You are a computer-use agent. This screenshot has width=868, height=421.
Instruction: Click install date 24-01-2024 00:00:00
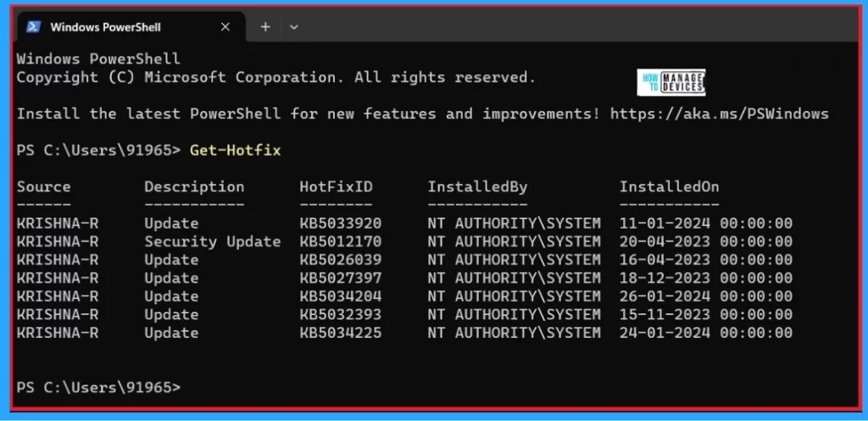pos(706,333)
